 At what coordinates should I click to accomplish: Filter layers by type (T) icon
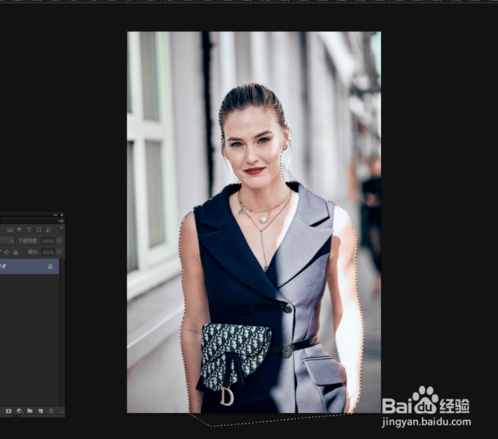(29, 230)
